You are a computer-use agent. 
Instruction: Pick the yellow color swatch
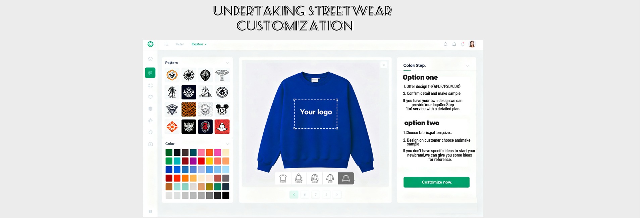[x=209, y=161]
